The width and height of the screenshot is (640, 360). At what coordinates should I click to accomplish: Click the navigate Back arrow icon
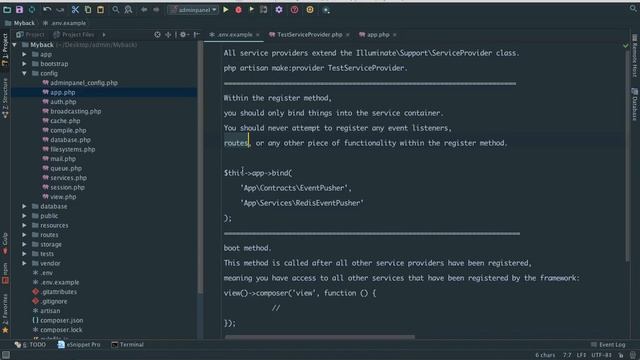point(144,10)
